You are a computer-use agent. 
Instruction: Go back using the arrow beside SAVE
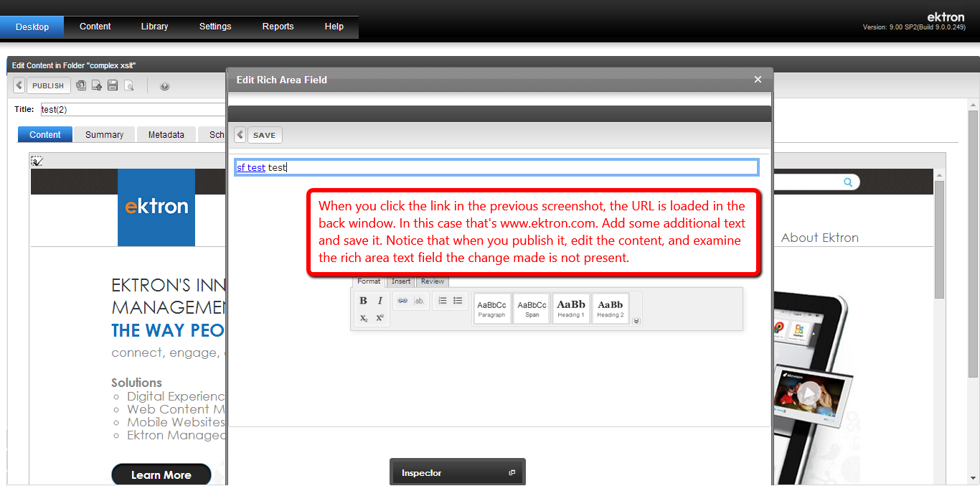pos(240,135)
